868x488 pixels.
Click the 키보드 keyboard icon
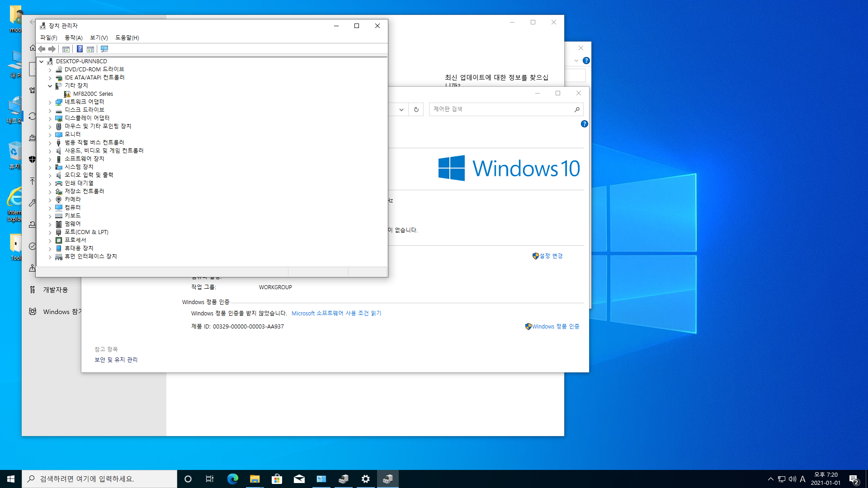[x=59, y=216]
